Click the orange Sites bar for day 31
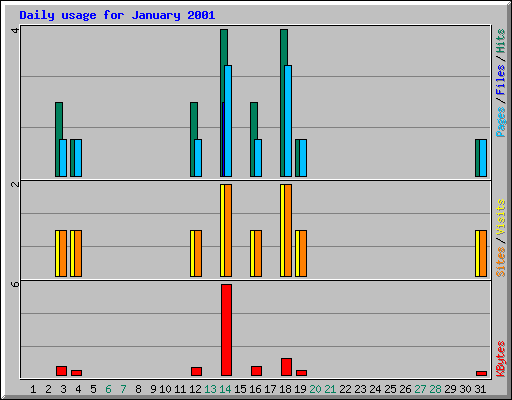This screenshot has width=512, height=400. (483, 253)
